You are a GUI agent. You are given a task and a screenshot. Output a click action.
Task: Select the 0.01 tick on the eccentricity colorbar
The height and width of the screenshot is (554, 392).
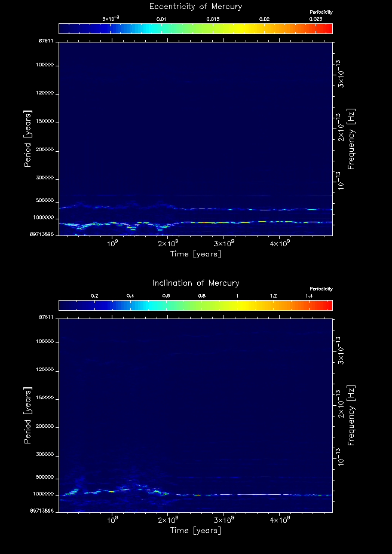tap(161, 19)
